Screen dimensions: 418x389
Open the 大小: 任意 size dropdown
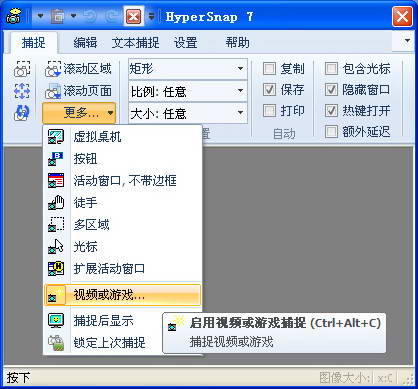point(188,113)
